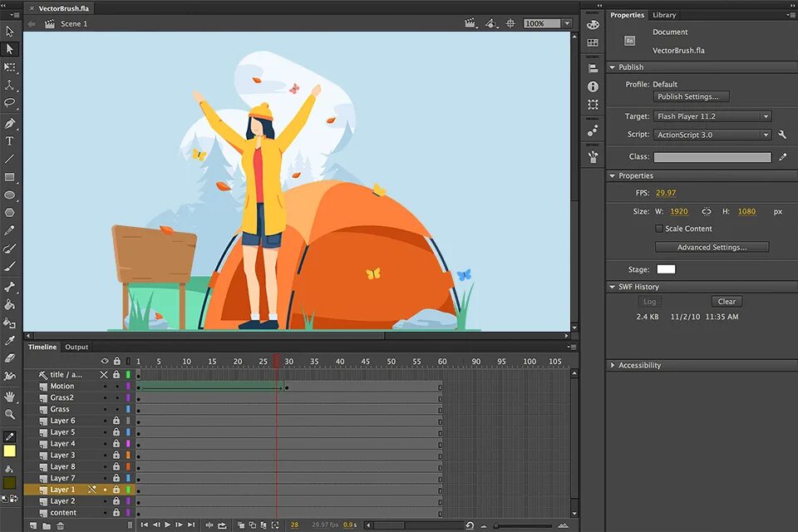Select the Text tool
Viewport: 798px width, 532px height.
10,141
